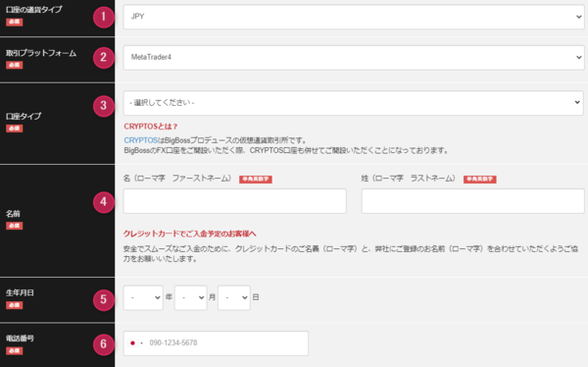The height and width of the screenshot is (367, 588).
Task: Open the account currency dropdown showing JPY
Action: pyautogui.click(x=354, y=17)
